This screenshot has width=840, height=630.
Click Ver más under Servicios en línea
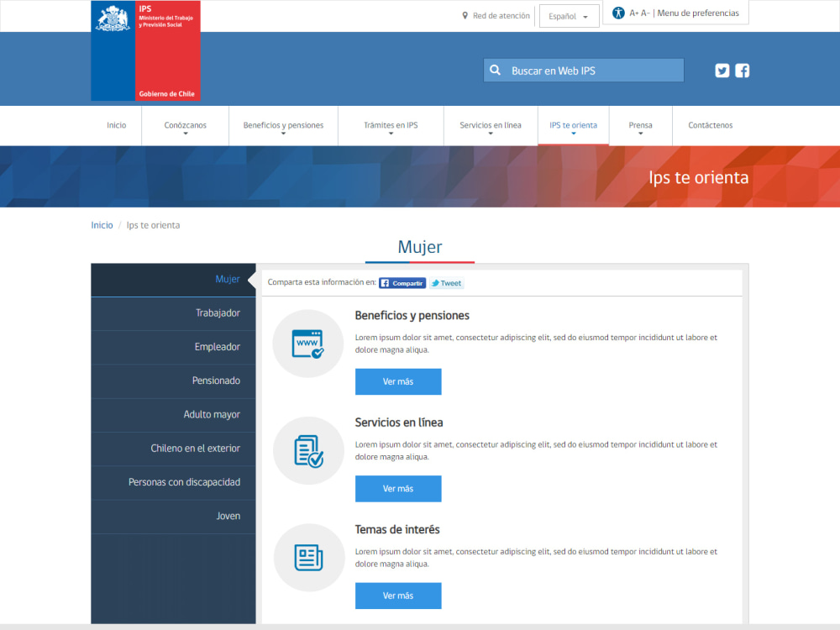tap(398, 489)
